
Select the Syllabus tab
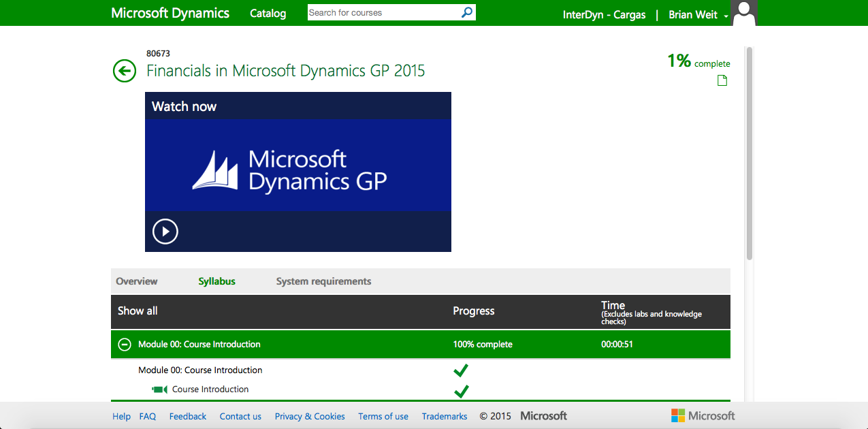(217, 281)
